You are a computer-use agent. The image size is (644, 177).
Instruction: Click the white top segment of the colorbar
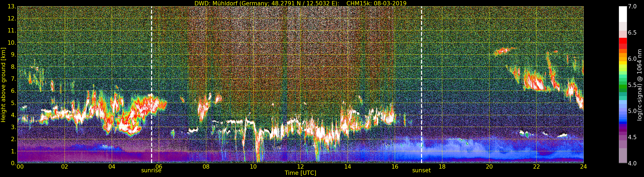tap(623, 14)
